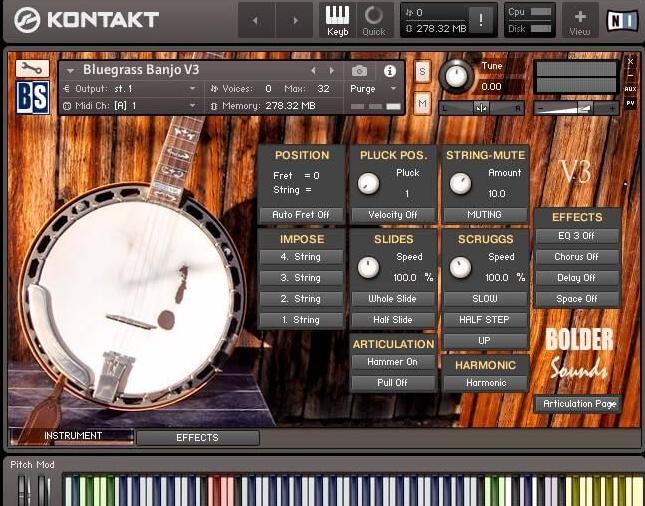Click the Half Slide button

click(x=393, y=320)
